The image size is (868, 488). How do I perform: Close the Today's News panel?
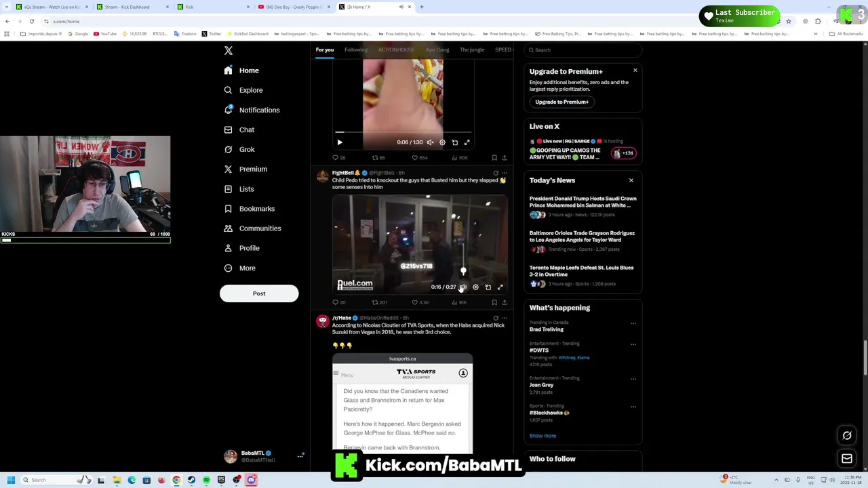(x=631, y=180)
